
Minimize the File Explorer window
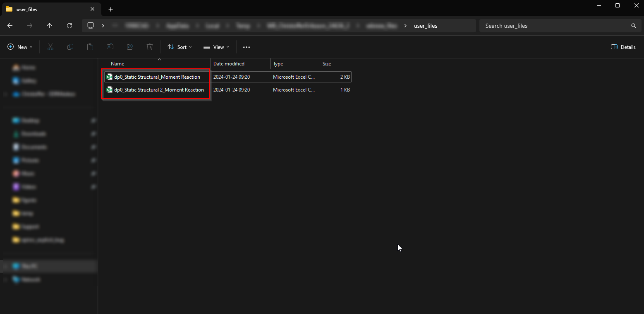599,5
